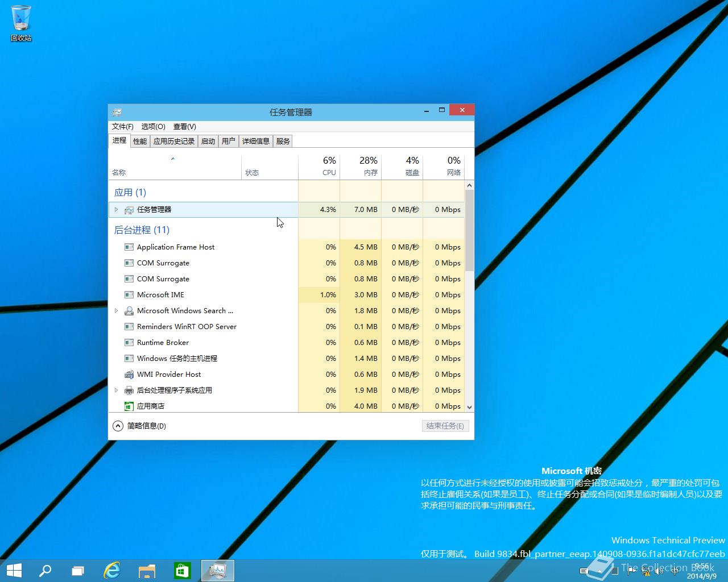
Task: Click Microsoft IME's 1.0% CPU value
Action: tap(319, 295)
